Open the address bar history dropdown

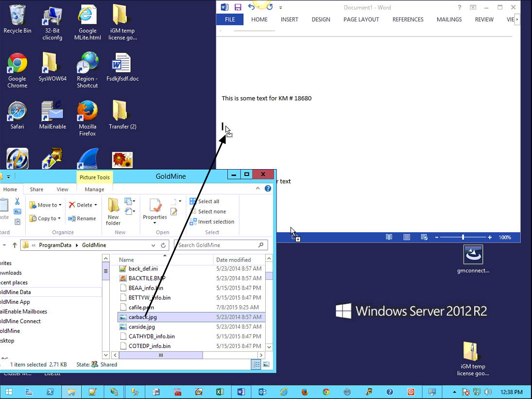click(154, 245)
